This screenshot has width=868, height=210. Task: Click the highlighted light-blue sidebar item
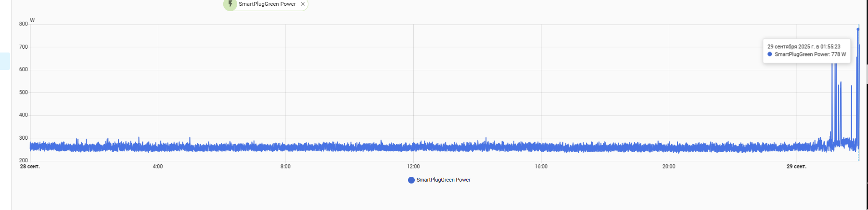5,61
